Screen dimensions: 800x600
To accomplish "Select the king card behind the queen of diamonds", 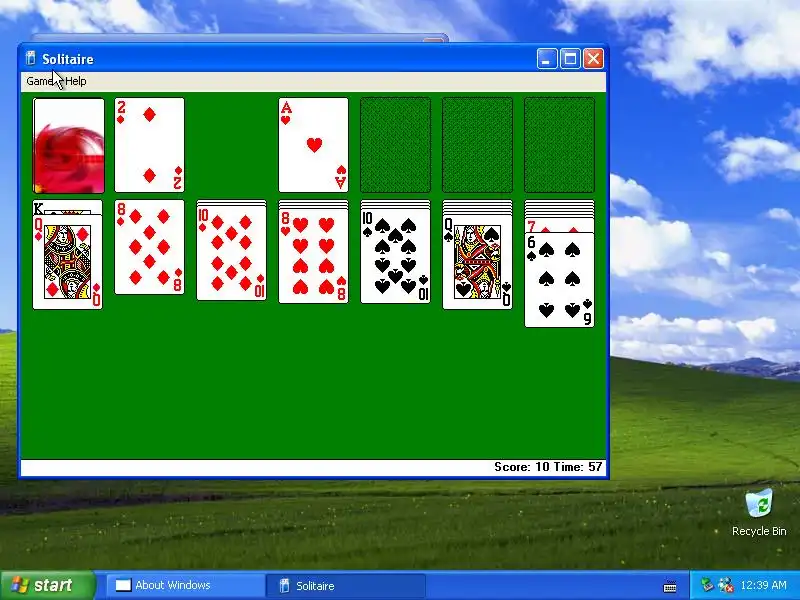I will (x=67, y=207).
